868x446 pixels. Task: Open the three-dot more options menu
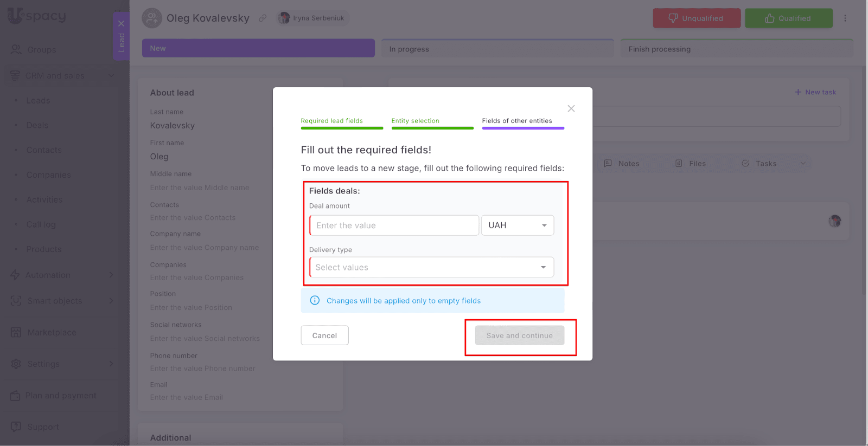[x=845, y=18]
